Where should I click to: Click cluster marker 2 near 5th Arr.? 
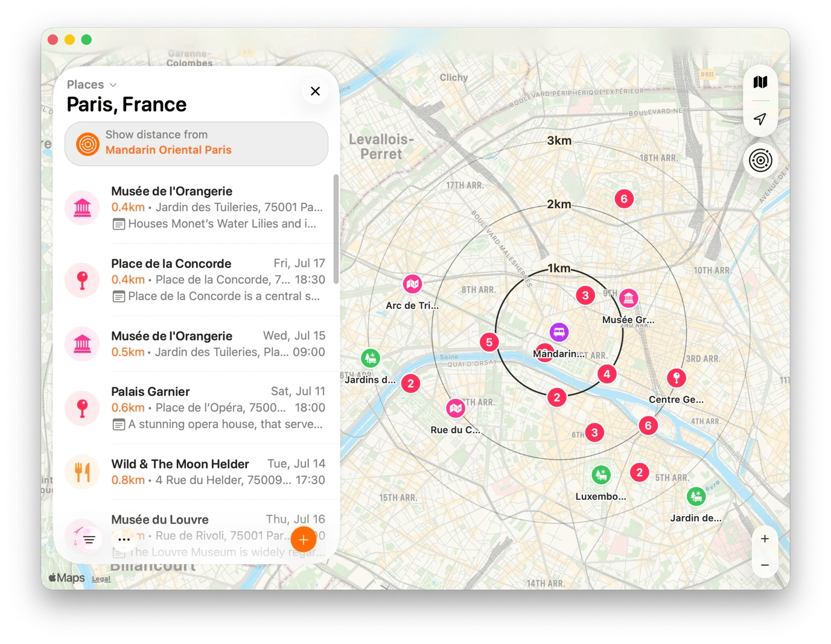click(640, 473)
